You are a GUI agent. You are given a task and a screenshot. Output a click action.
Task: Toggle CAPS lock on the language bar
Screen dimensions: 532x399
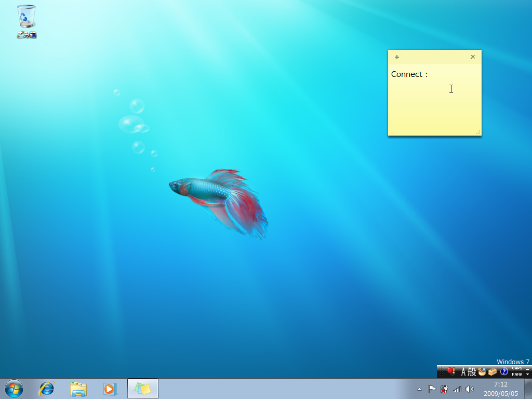[517, 368]
